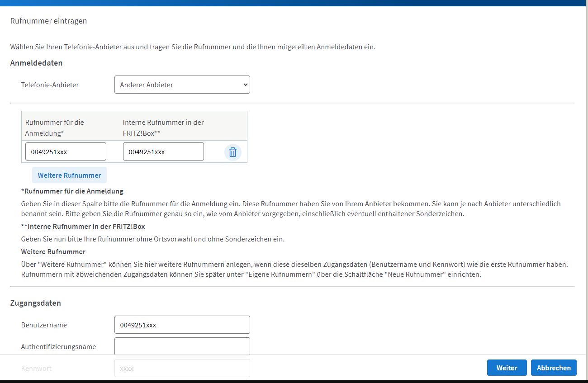Click the Rufnummer eintragen page title
This screenshot has height=383, width=588.
pos(48,21)
